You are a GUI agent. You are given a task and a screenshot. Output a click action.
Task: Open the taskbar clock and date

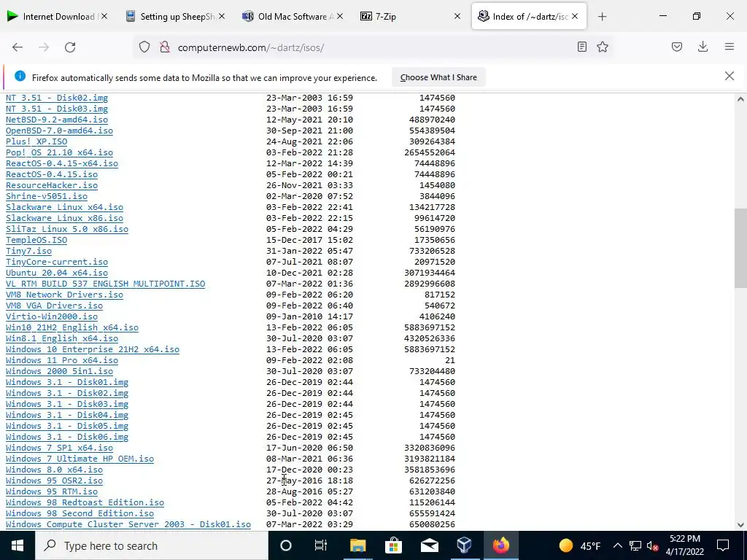[685, 545]
